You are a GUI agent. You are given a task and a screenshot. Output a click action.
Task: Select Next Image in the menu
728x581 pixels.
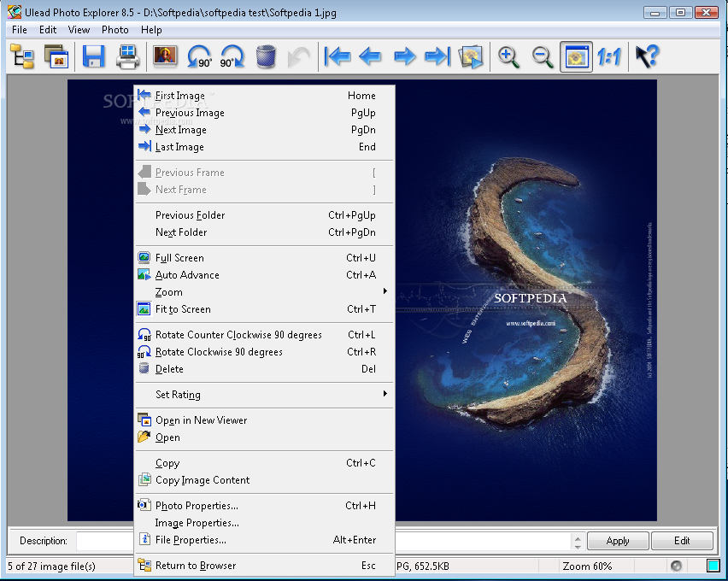tap(265, 130)
